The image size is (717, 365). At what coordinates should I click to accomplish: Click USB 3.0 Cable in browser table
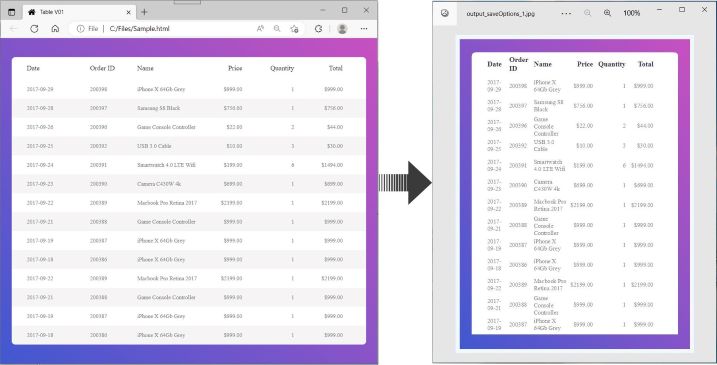154,146
